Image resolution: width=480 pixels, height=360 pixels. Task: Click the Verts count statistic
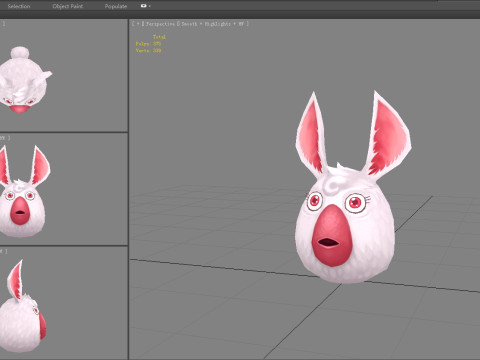pos(148,51)
